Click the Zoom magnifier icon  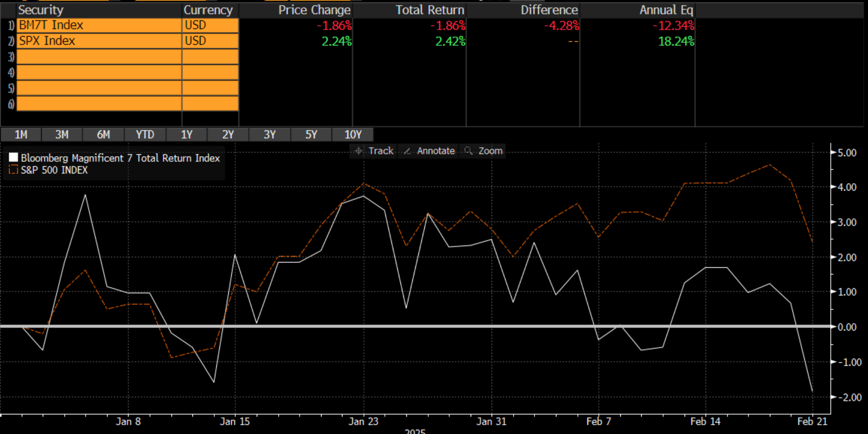(468, 151)
